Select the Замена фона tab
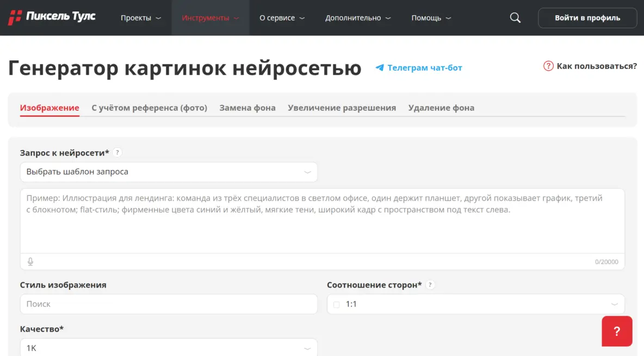This screenshot has width=644, height=356. pyautogui.click(x=247, y=108)
